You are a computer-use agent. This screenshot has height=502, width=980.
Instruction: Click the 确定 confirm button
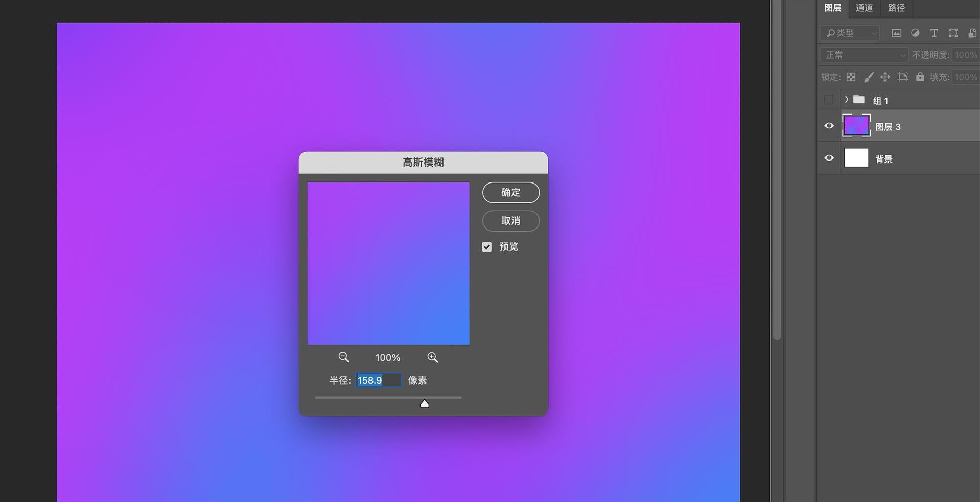[510, 193]
